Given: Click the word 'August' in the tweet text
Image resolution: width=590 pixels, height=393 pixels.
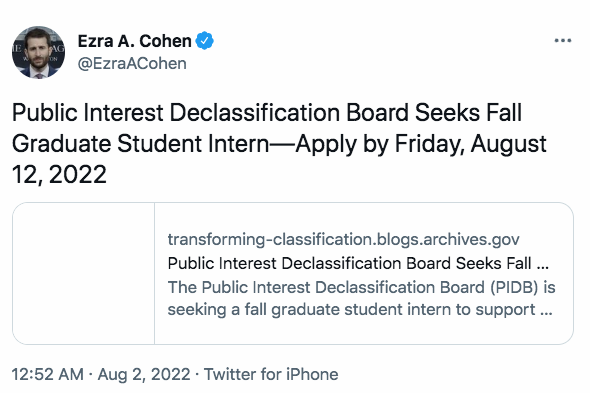Looking at the screenshot, I should 508,144.
